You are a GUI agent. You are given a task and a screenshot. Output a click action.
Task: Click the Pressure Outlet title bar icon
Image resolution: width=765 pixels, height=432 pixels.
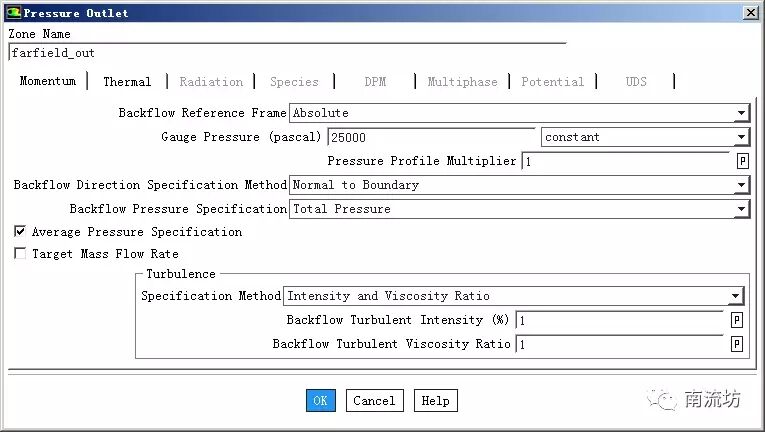pos(12,13)
